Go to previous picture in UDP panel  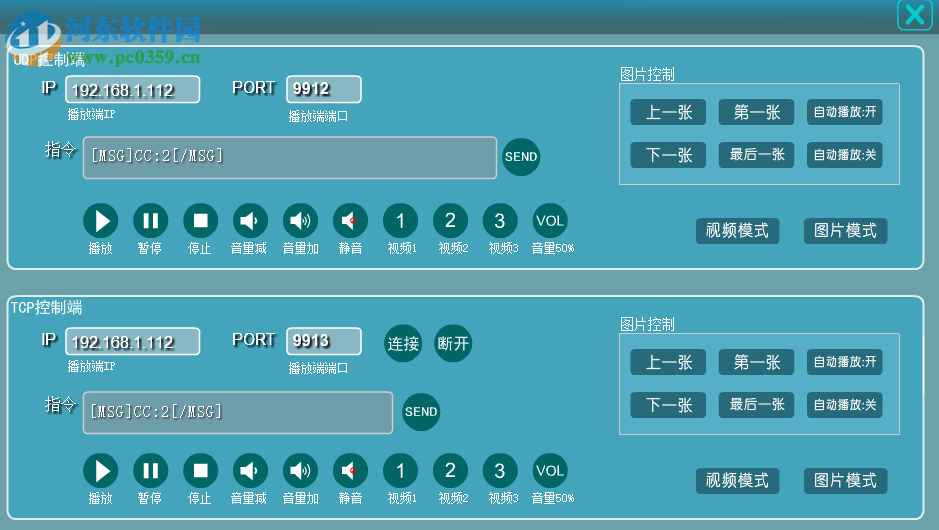point(668,112)
